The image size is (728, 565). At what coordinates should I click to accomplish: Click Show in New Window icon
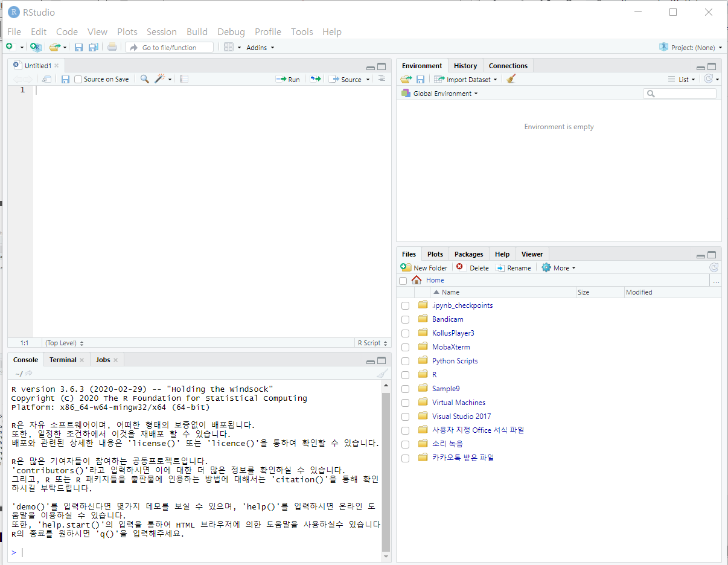pos(46,79)
